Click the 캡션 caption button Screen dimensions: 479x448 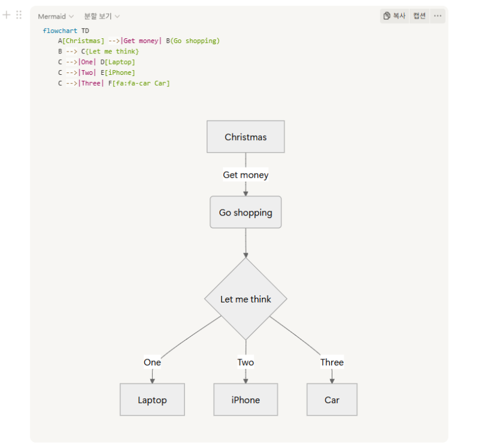(420, 16)
